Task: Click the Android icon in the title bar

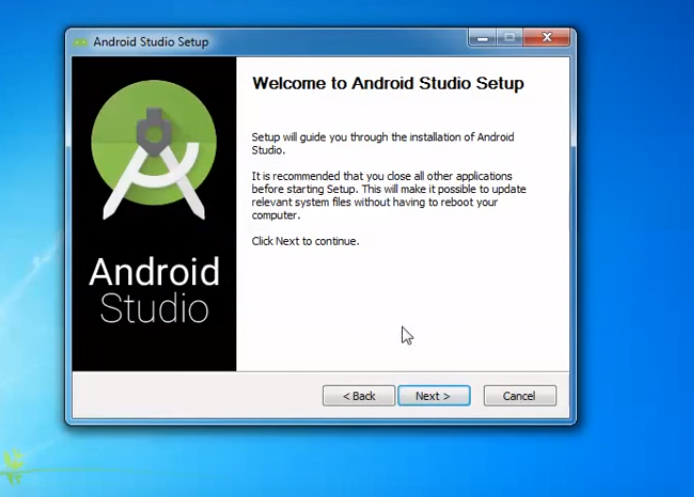Action: coord(81,42)
